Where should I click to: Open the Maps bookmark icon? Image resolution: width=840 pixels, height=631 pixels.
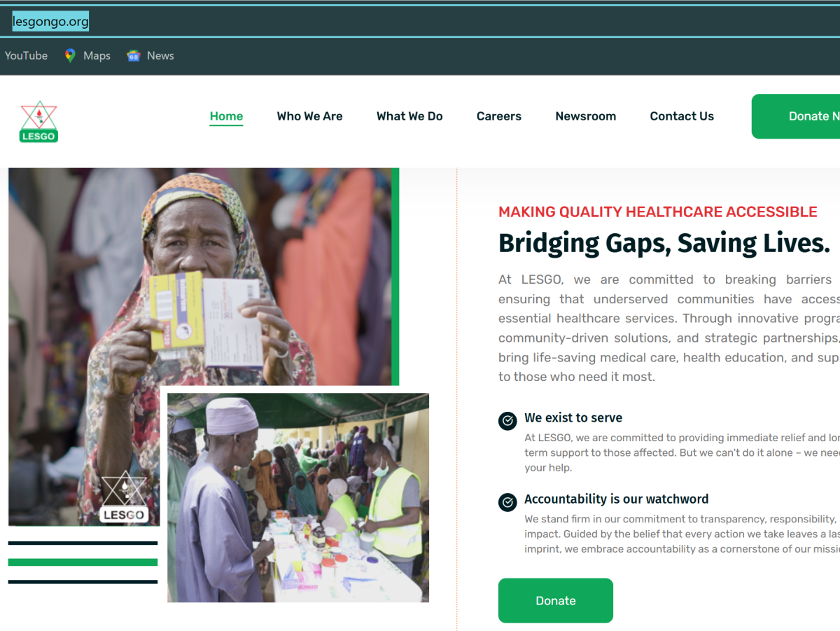tap(70, 56)
